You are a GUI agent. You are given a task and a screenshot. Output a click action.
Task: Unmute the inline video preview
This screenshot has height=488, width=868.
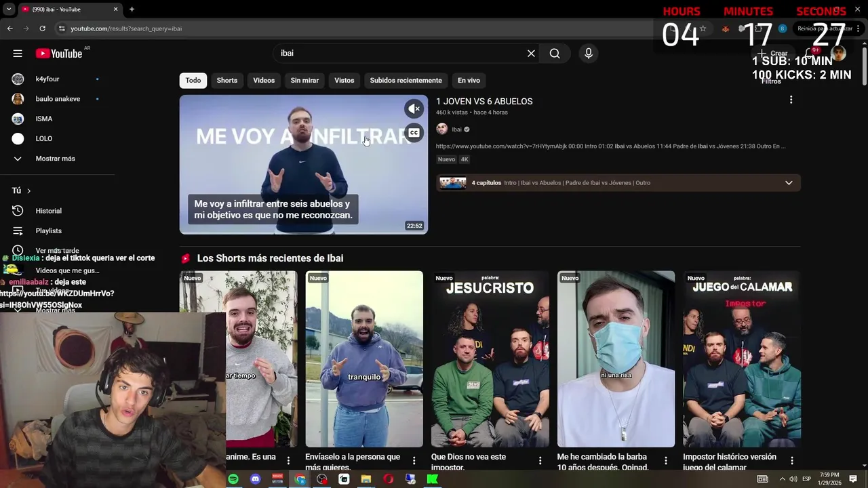pos(414,108)
